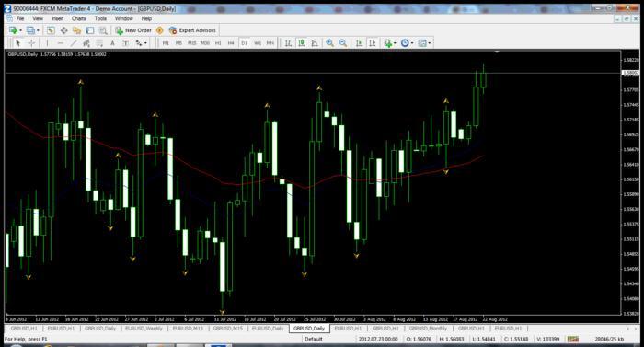644x347 pixels.
Task: Select the crosshair tool
Action: click(x=31, y=42)
